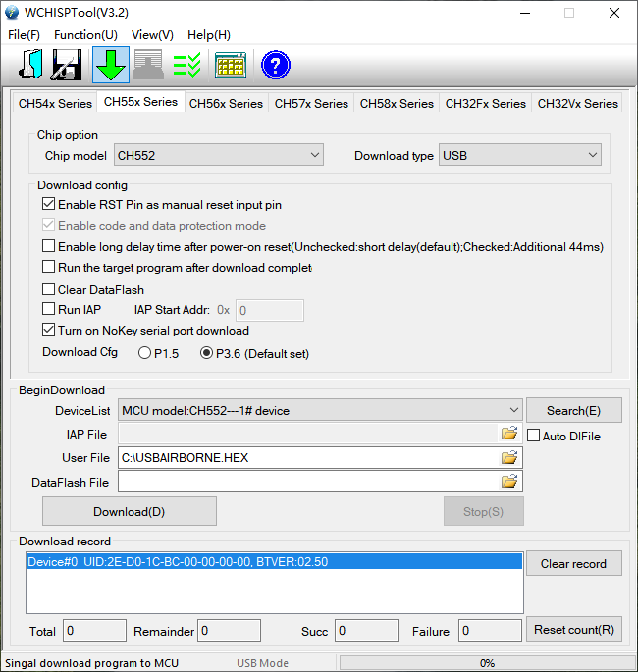The height and width of the screenshot is (672, 638).
Task: Click the Clear record button
Action: point(573,563)
